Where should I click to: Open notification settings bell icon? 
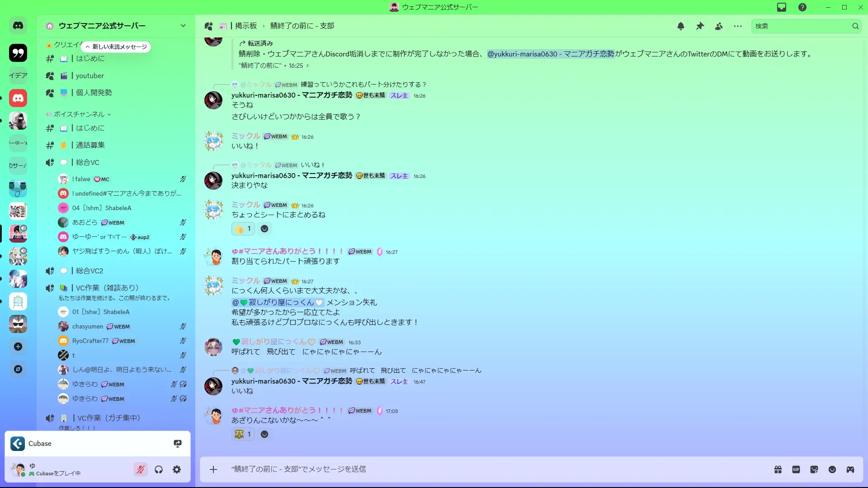click(681, 26)
